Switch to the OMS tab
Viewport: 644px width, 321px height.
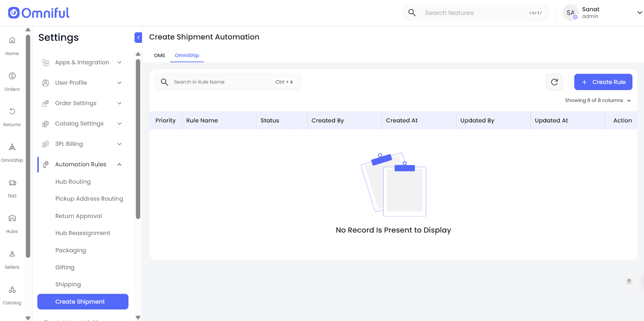coord(159,56)
